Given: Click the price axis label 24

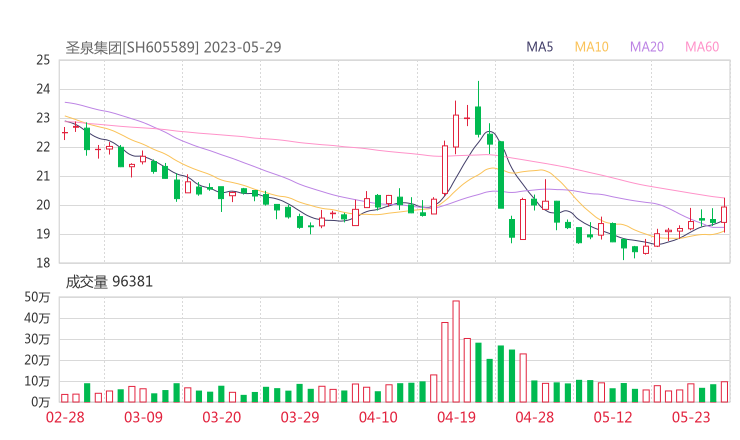Looking at the screenshot, I should [x=43, y=89].
